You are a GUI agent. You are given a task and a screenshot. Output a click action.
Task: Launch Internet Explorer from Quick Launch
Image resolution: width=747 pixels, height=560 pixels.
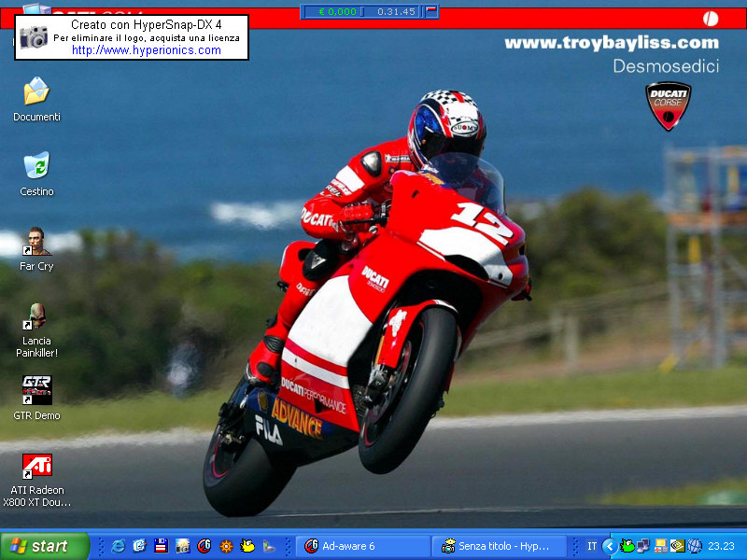[118, 546]
